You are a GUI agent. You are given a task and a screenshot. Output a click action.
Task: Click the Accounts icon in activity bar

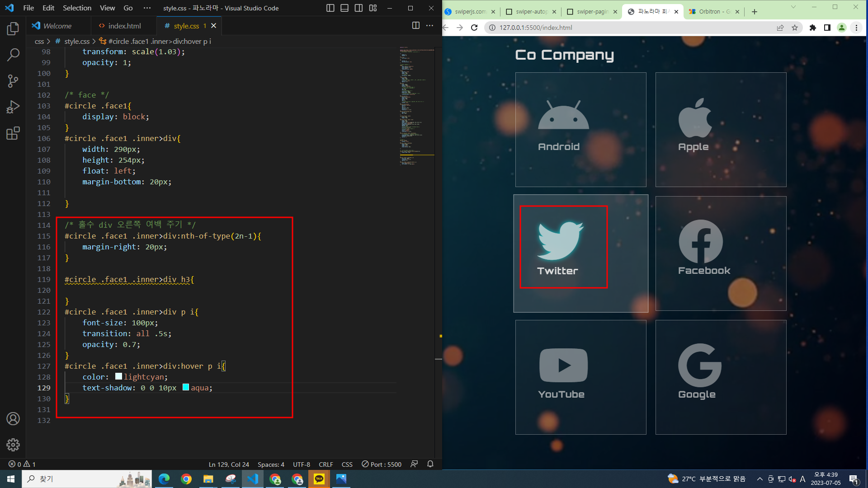click(x=13, y=419)
